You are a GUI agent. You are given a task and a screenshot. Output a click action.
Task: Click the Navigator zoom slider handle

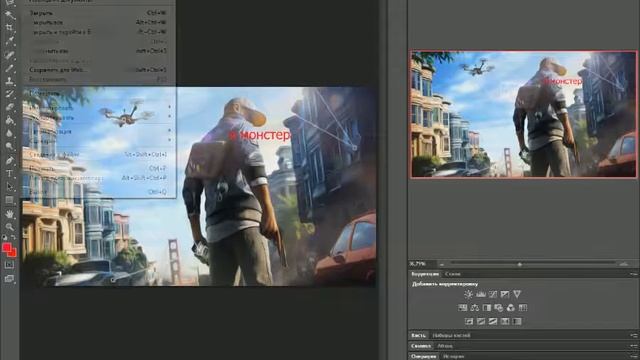[x=520, y=264]
